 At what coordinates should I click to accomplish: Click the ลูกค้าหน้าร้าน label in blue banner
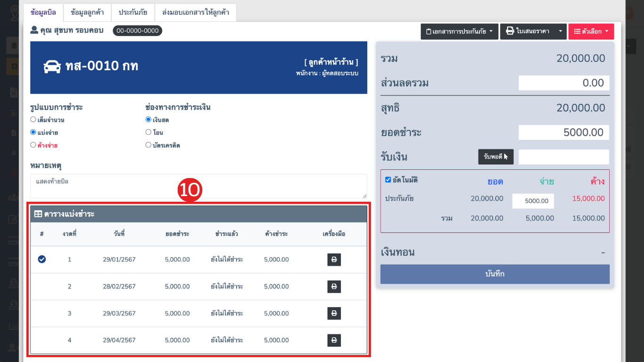331,62
